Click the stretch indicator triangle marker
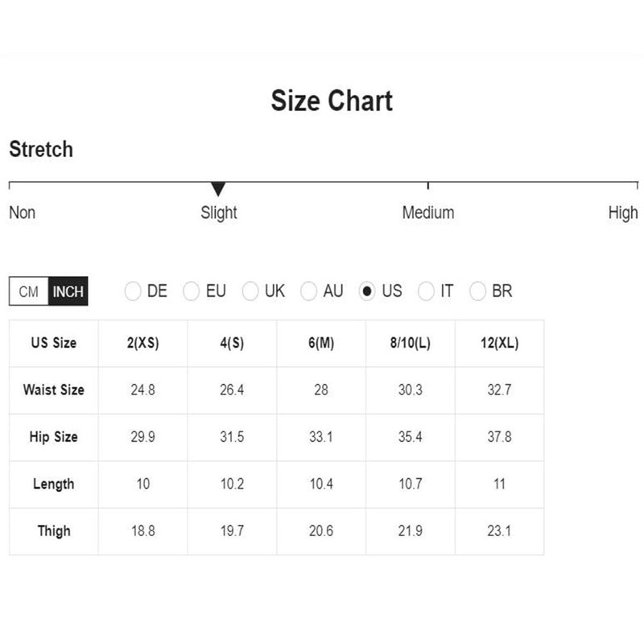Screen dimensions: 644x644 [x=218, y=190]
